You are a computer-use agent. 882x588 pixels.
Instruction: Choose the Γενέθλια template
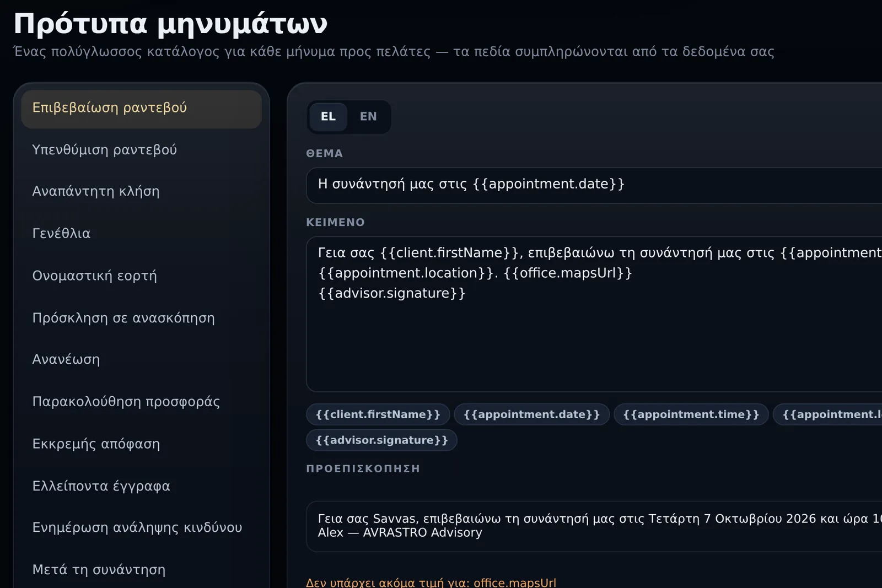tap(141, 234)
